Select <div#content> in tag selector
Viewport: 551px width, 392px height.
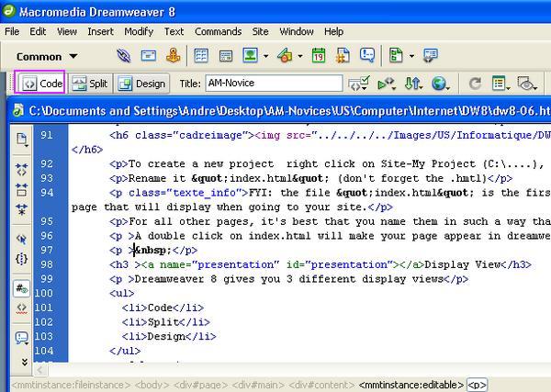pos(321,385)
